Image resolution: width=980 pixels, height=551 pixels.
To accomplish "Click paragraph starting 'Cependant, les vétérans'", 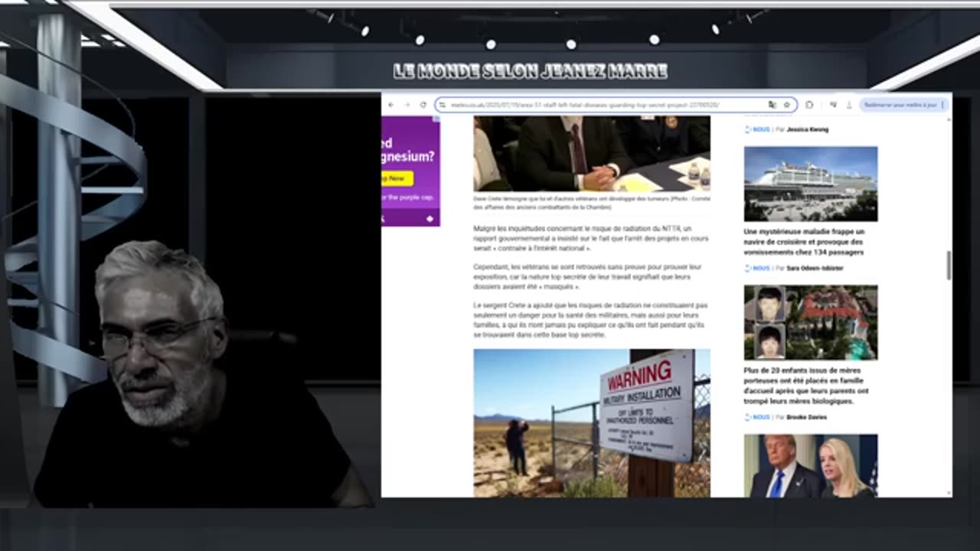I will pyautogui.click(x=588, y=276).
